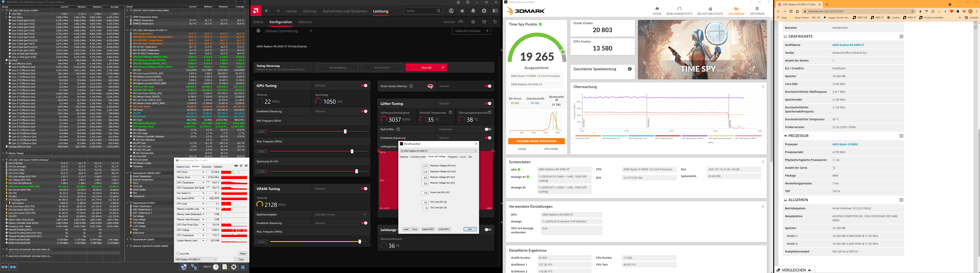Screen dimensions: 980x273
Task: Go back in Radeon Software
Action: pyautogui.click(x=267, y=11)
